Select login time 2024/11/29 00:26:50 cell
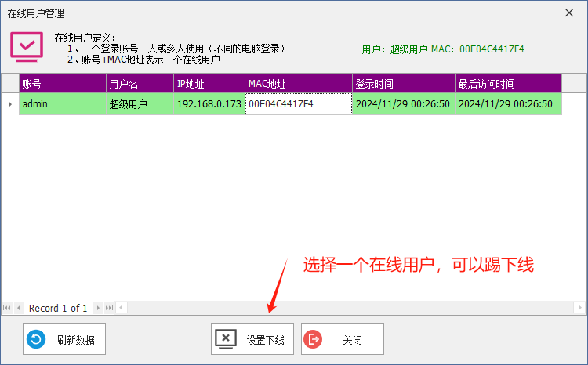Viewport: 588px width, 365px height. click(x=404, y=104)
